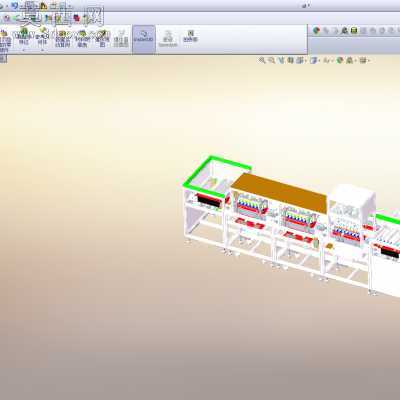
Task: Click Zoom to Area magnifier icon
Action: pyautogui.click(x=272, y=60)
